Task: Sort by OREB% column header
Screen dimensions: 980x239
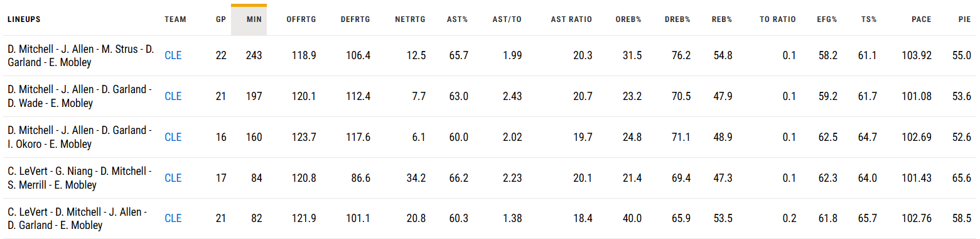Action: point(628,19)
